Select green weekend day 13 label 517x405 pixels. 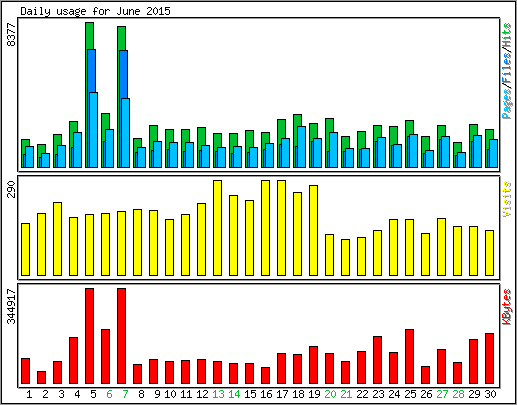[x=218, y=394]
